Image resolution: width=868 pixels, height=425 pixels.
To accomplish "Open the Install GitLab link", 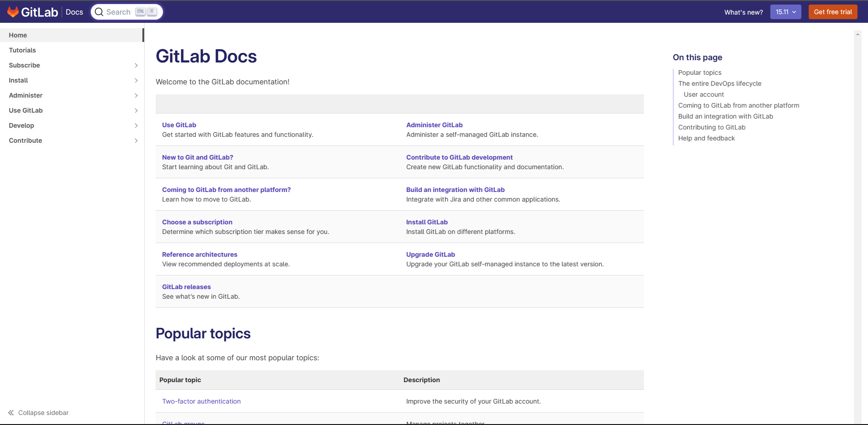I will (x=427, y=222).
